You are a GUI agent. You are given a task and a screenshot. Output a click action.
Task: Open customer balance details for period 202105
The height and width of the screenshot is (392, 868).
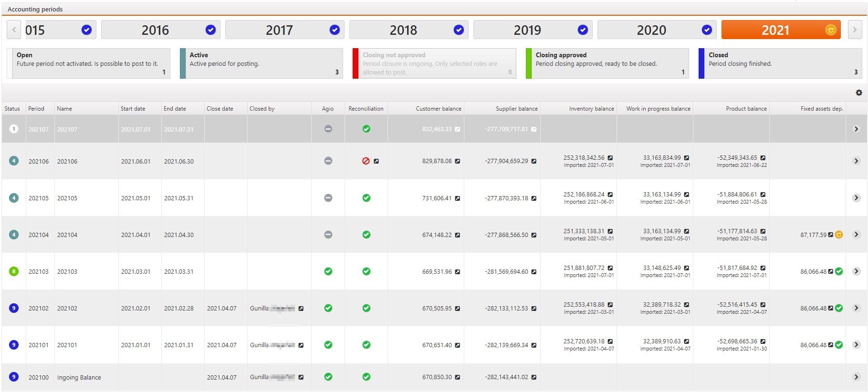457,198
